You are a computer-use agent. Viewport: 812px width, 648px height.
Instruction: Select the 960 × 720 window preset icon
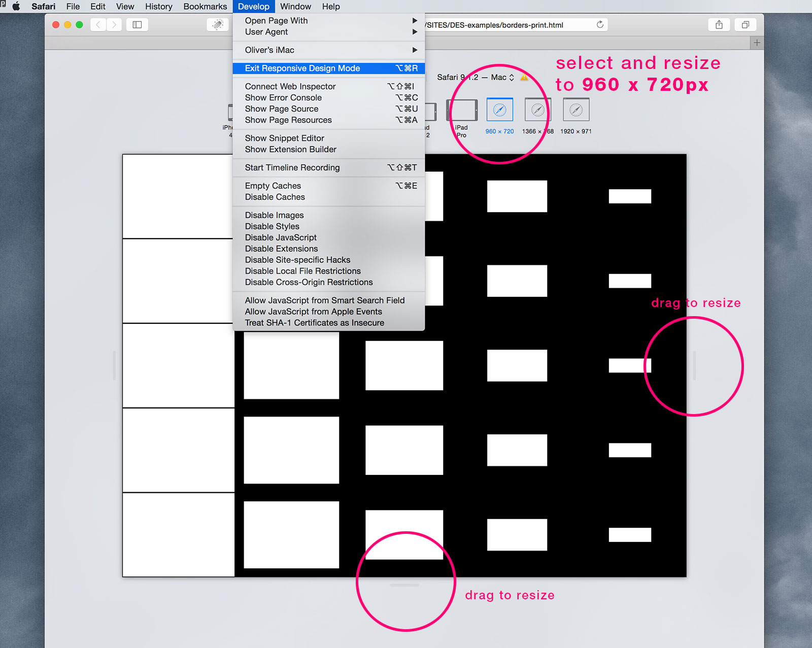click(499, 110)
